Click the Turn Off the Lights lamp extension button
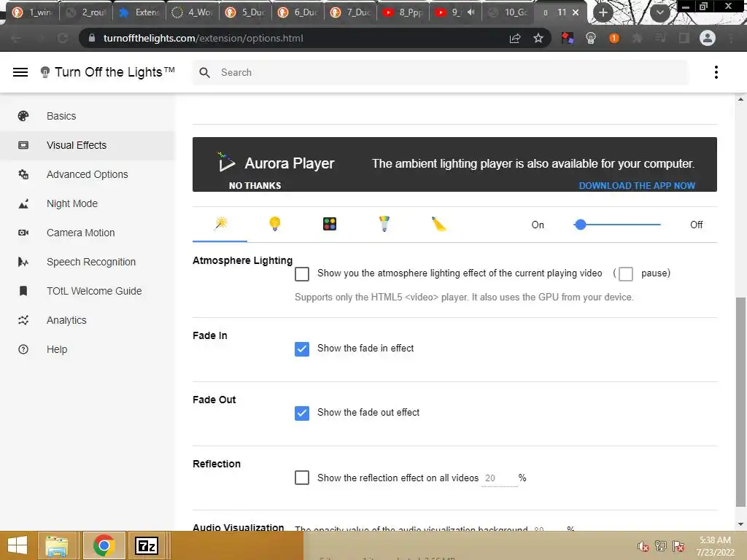Screen dimensions: 747x560 591,38
